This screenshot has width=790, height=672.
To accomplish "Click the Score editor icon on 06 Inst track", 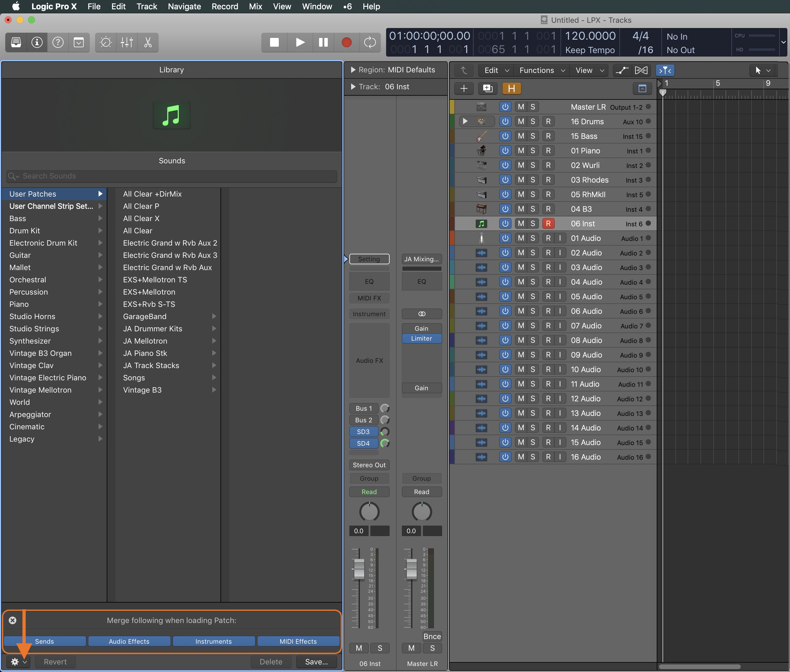I will (x=481, y=223).
